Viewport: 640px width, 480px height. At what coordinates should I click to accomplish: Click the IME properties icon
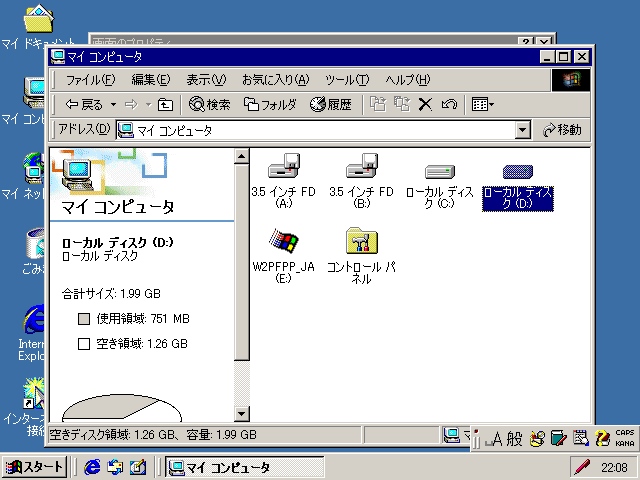(580, 439)
